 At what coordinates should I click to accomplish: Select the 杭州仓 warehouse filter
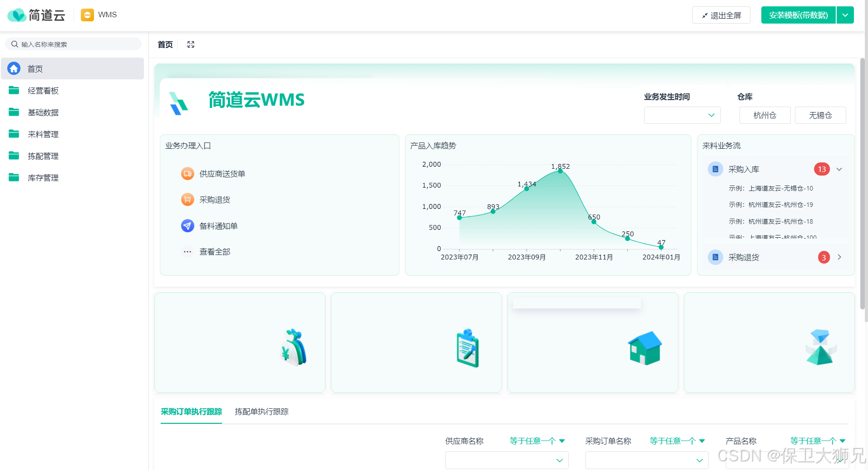pos(765,115)
